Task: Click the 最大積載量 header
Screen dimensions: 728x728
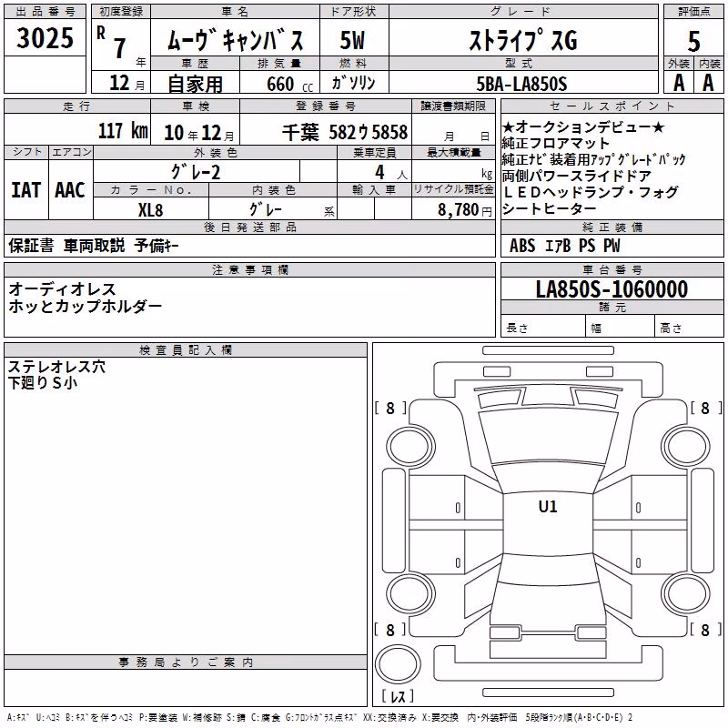Action: [x=453, y=153]
